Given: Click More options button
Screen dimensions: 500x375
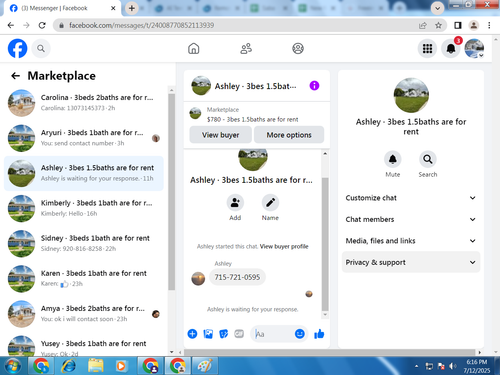Looking at the screenshot, I should pos(289,135).
